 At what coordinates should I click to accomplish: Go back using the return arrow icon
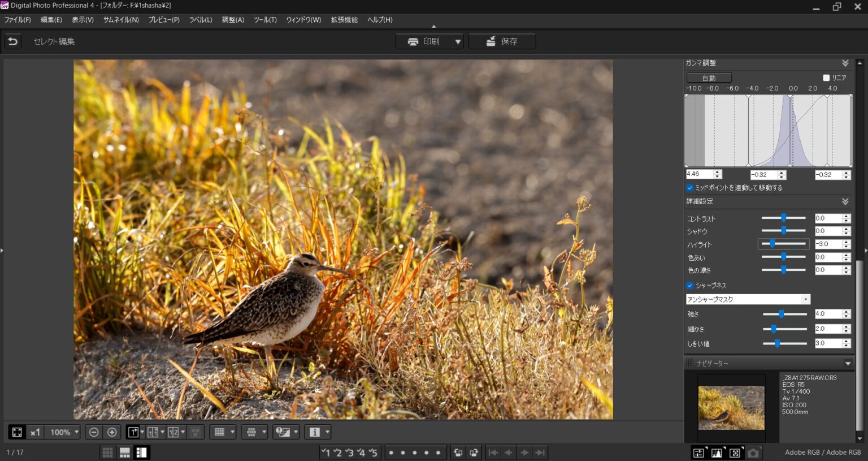(x=12, y=41)
